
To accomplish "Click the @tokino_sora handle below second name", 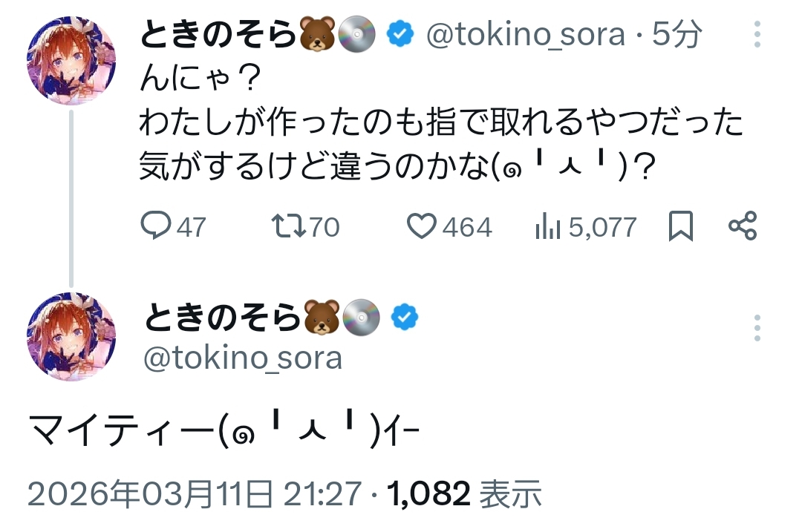I will pyautogui.click(x=241, y=358).
